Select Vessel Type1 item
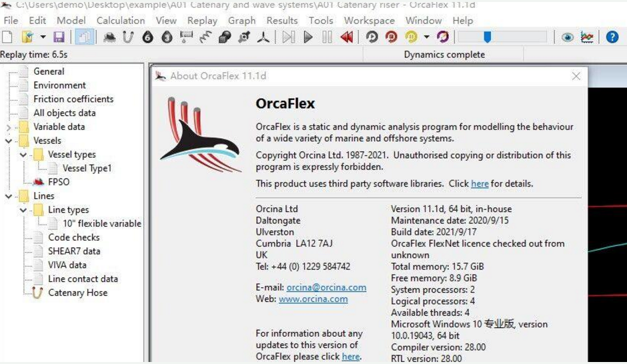The width and height of the screenshot is (627, 364). (87, 168)
